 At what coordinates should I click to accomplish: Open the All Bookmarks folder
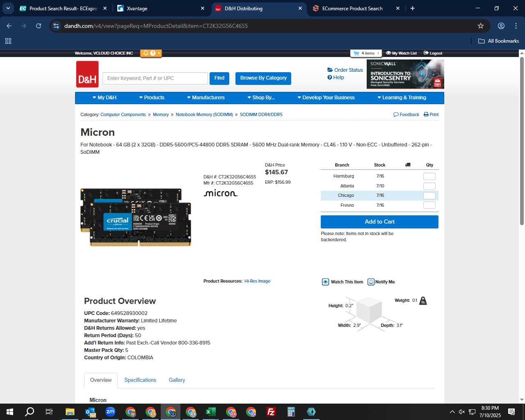click(499, 41)
